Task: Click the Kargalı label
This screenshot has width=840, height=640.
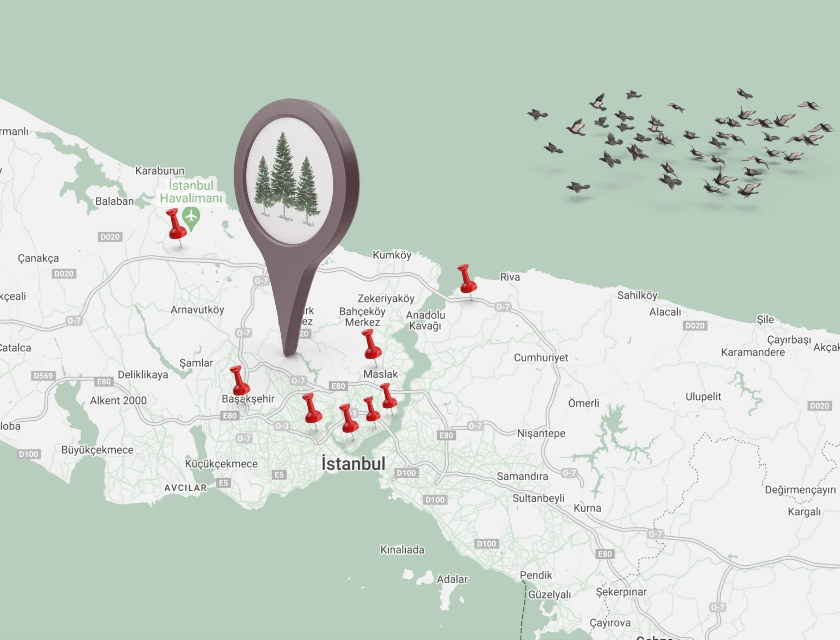Action: click(804, 512)
